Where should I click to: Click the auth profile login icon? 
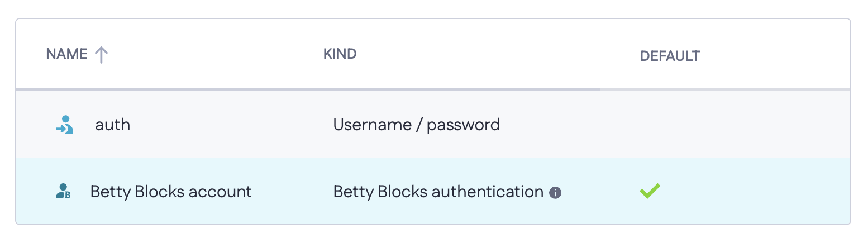point(65,124)
